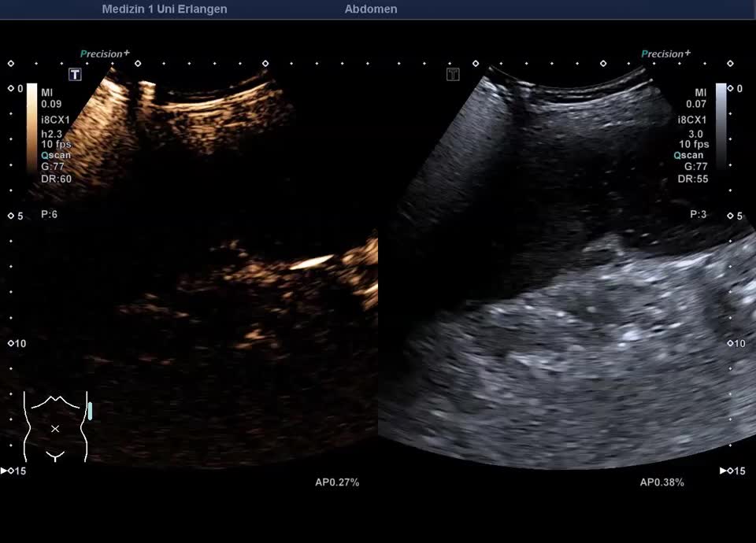This screenshot has width=756, height=543.
Task: Click the DR:55 dynamic range value
Action: [692, 179]
